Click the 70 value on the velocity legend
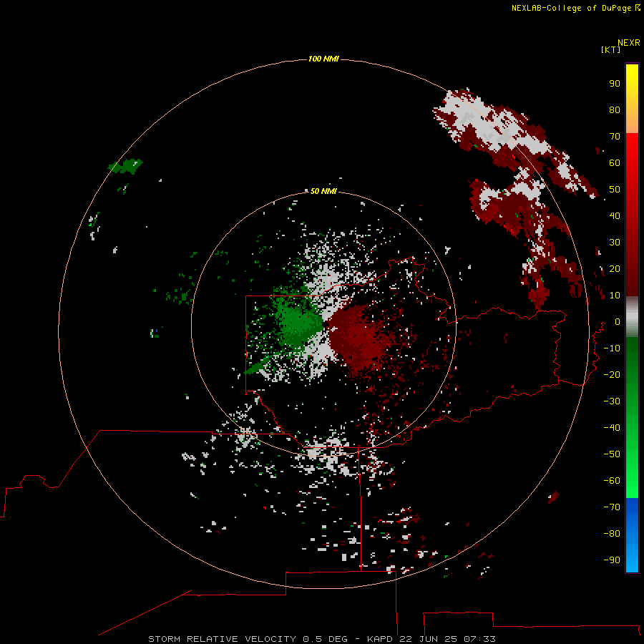 [615, 137]
